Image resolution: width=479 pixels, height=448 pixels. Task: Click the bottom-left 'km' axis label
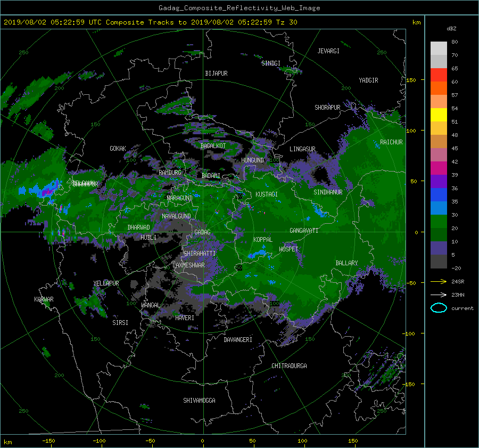tap(7, 442)
